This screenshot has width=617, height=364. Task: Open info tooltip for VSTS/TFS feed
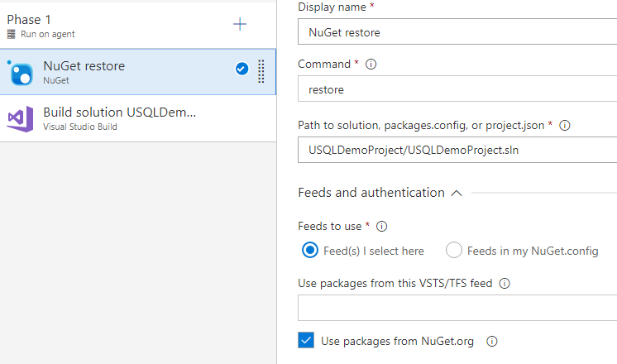(x=505, y=283)
